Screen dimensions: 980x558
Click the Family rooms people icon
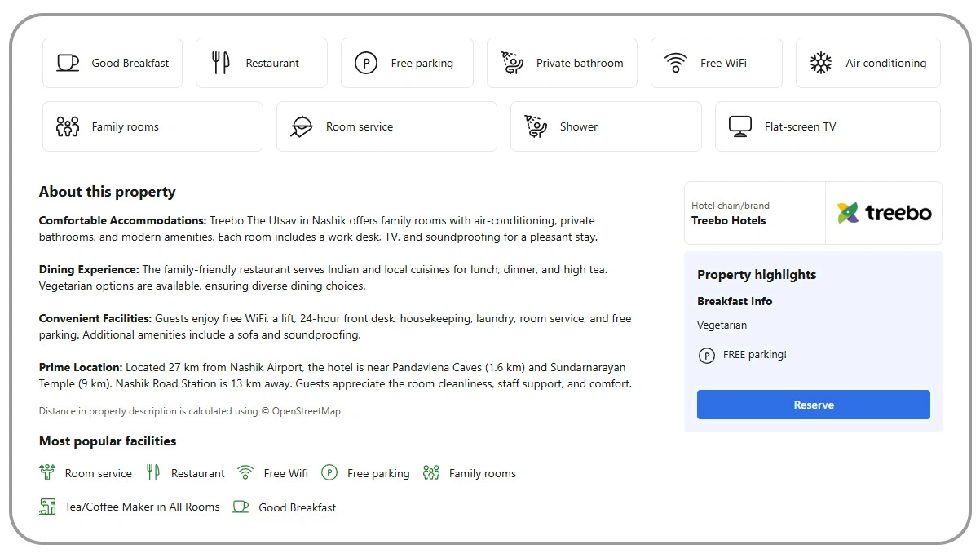pyautogui.click(x=68, y=126)
